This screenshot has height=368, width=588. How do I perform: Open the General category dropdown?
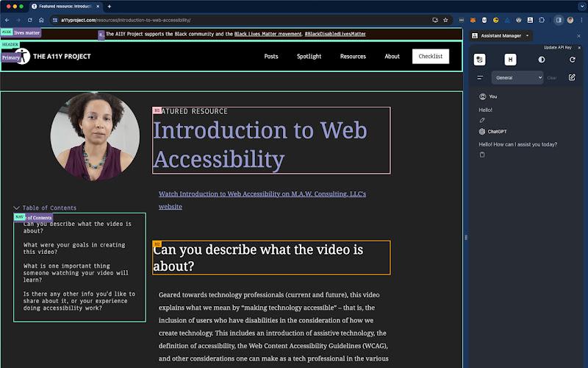517,78
